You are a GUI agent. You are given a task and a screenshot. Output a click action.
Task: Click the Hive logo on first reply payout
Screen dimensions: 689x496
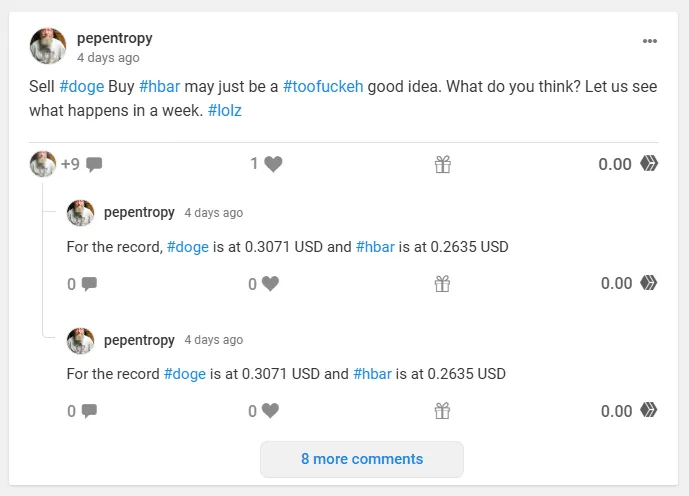[649, 282]
